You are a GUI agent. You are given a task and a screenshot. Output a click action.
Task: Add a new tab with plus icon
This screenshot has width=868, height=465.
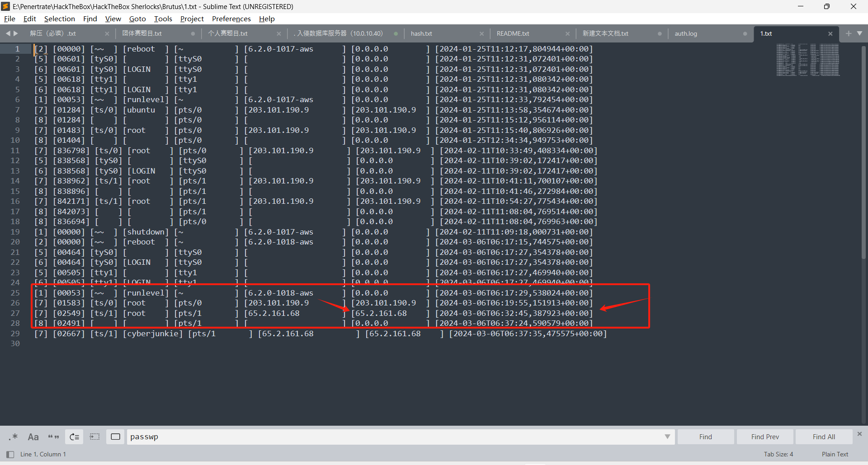848,33
